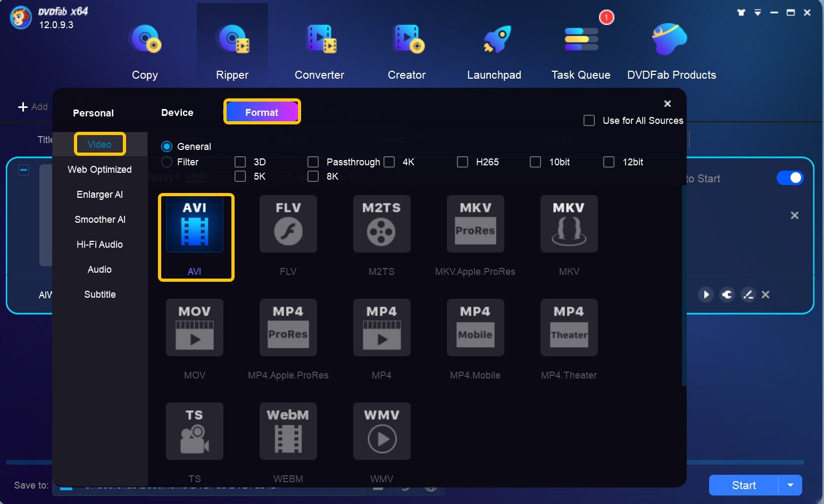
Task: Toggle the blue task enable switch
Action: click(x=789, y=178)
